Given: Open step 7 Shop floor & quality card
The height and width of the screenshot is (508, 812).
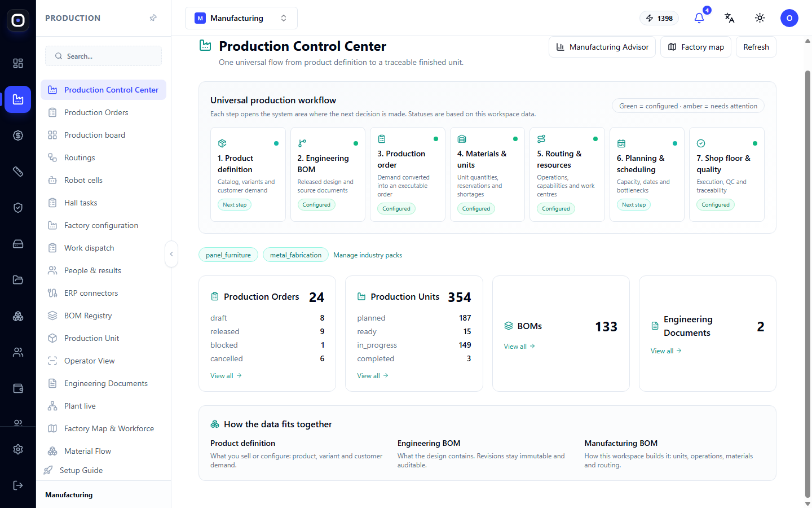Looking at the screenshot, I should (727, 174).
